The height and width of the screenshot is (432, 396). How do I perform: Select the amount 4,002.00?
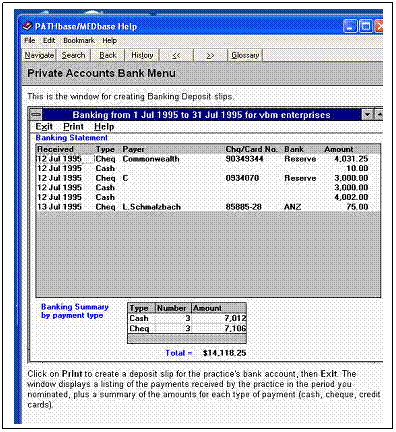[351, 197]
